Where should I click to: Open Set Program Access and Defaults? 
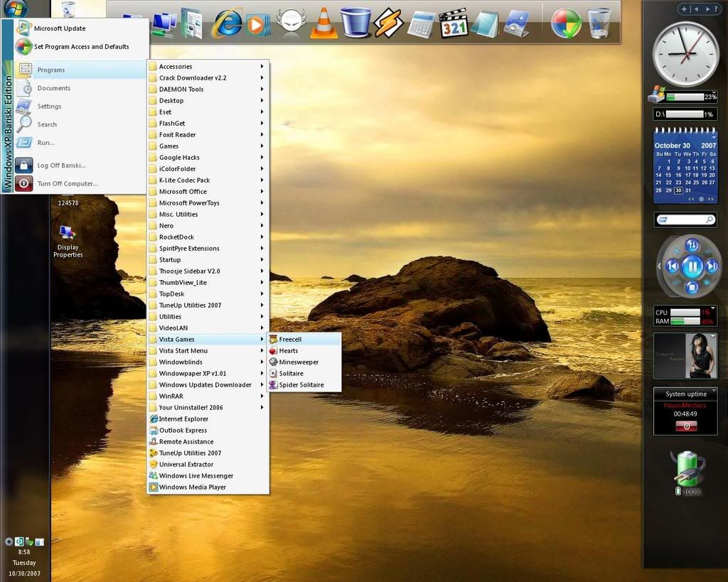80,46
